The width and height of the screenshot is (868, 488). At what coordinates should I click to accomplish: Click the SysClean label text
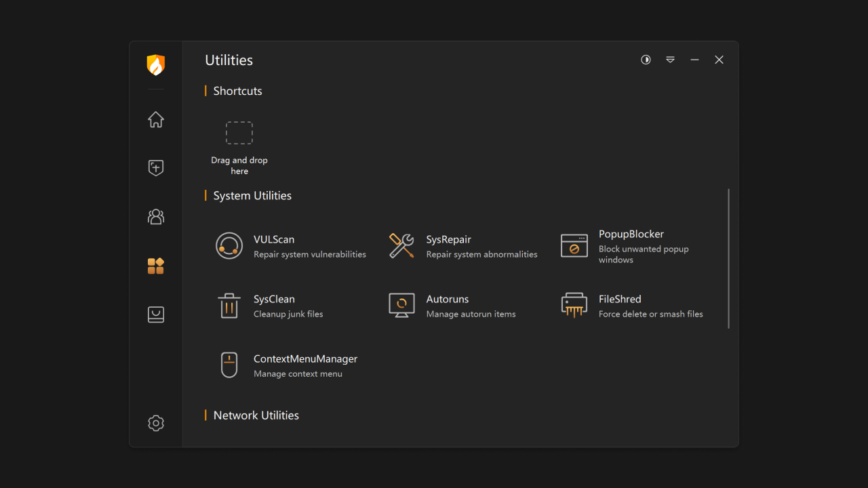pos(274,299)
